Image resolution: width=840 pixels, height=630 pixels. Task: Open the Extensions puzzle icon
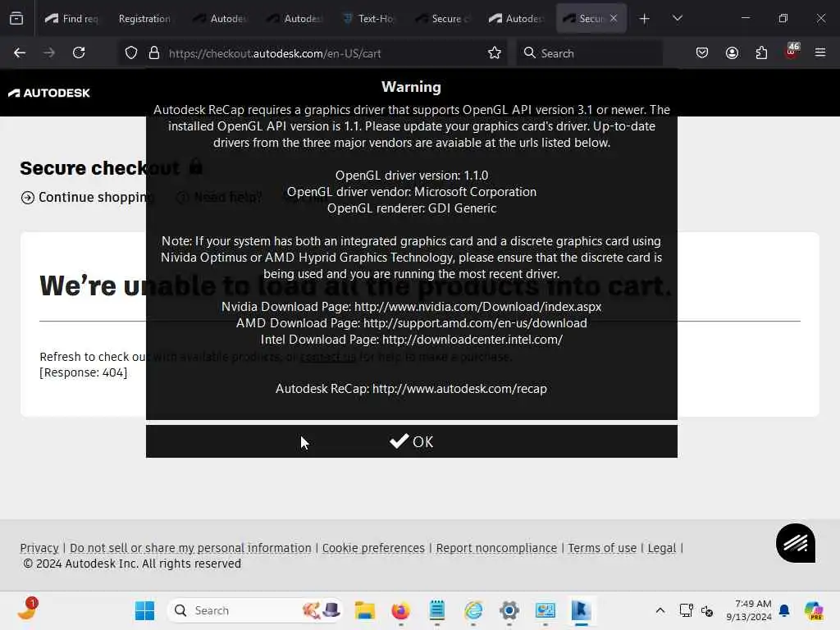coord(761,53)
